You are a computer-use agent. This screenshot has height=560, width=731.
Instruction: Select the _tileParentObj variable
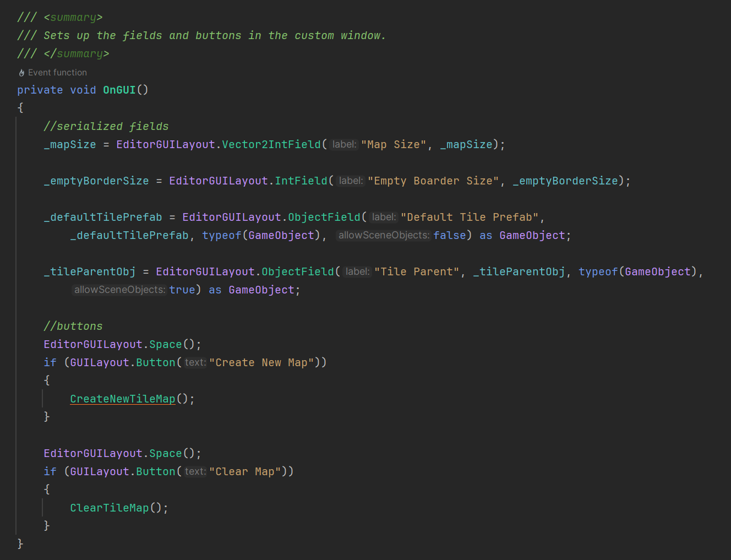89,271
